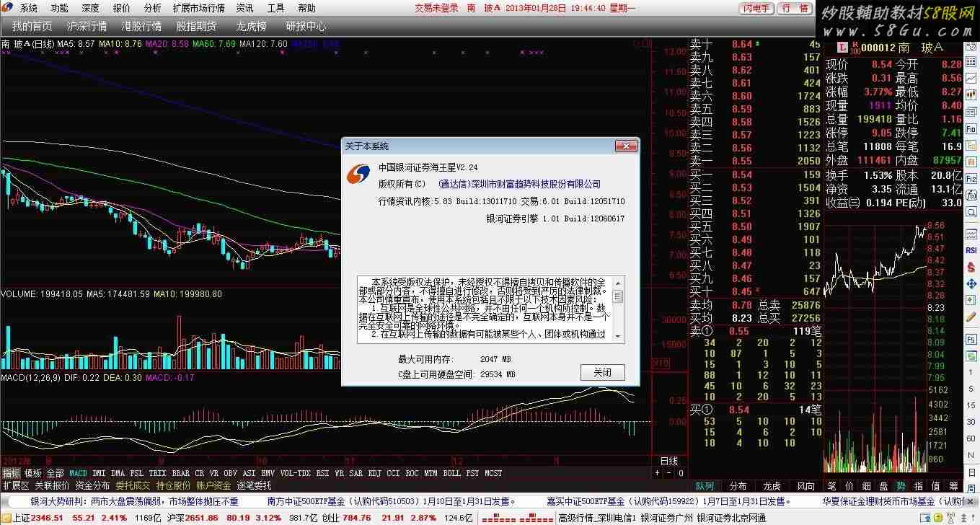Open the 扩展市场行情 menu
The width and height of the screenshot is (980, 525).
click(x=198, y=8)
